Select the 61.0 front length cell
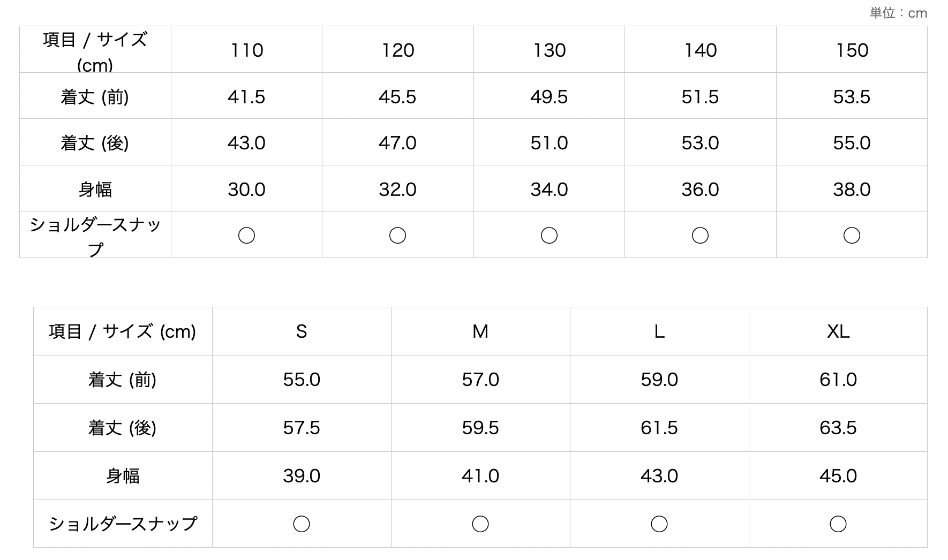This screenshot has width=948, height=560. 838,380
